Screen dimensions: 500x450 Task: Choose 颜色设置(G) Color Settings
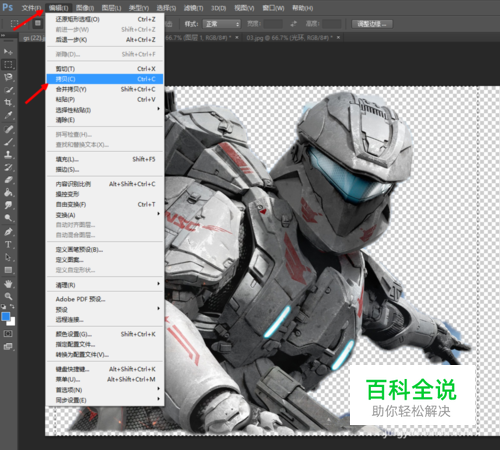click(x=105, y=334)
